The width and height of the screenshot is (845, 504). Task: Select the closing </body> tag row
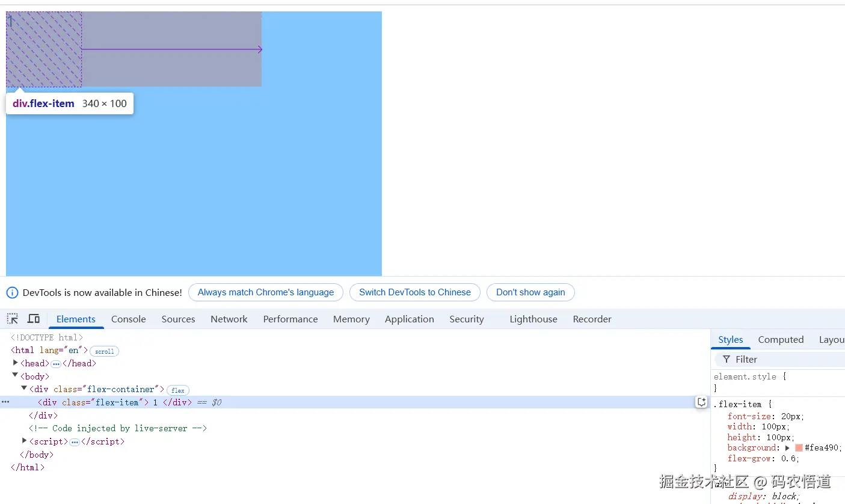click(x=37, y=455)
